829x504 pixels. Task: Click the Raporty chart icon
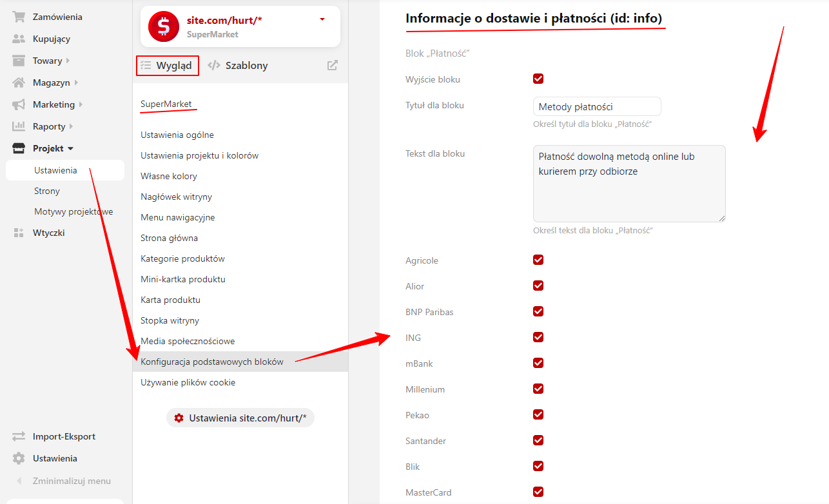click(19, 126)
